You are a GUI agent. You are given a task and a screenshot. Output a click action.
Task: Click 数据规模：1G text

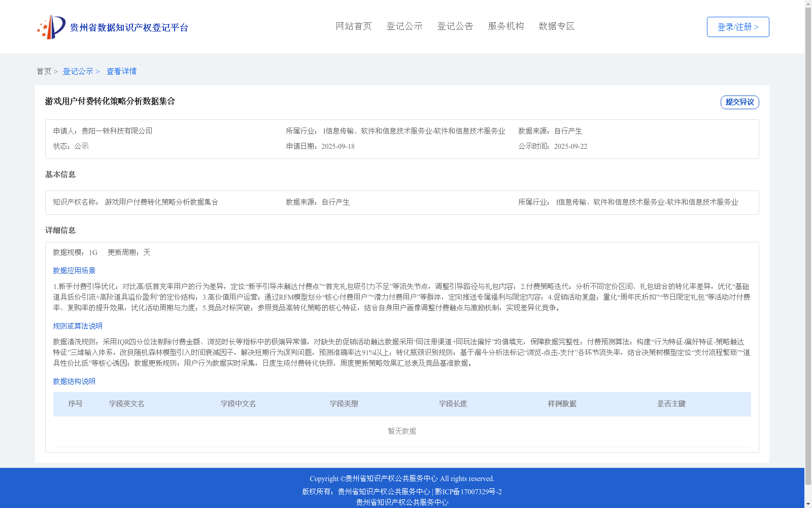coord(75,252)
